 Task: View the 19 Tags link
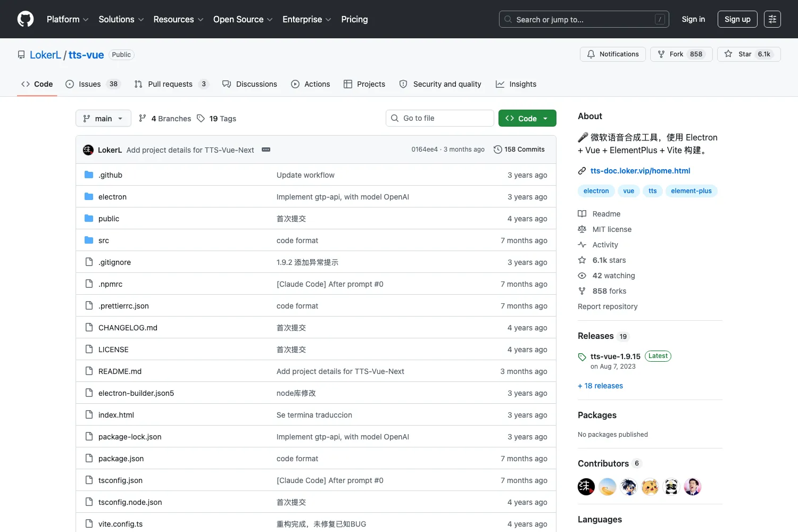(x=217, y=119)
